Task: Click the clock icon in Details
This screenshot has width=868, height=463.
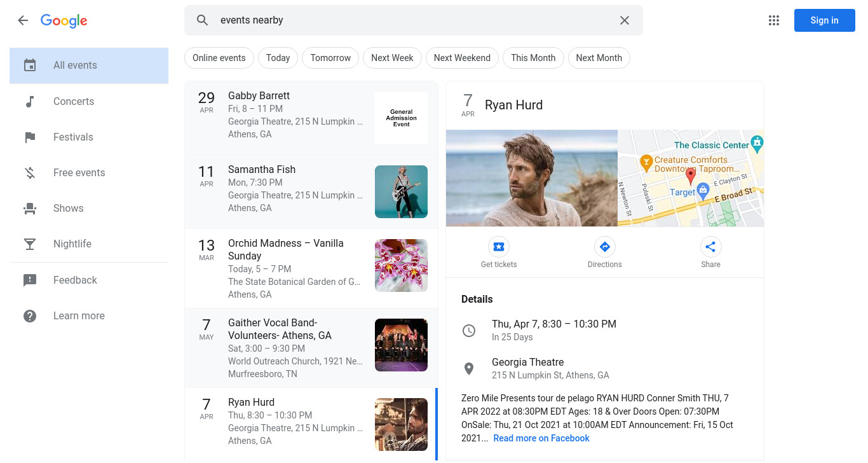Action: pos(468,331)
